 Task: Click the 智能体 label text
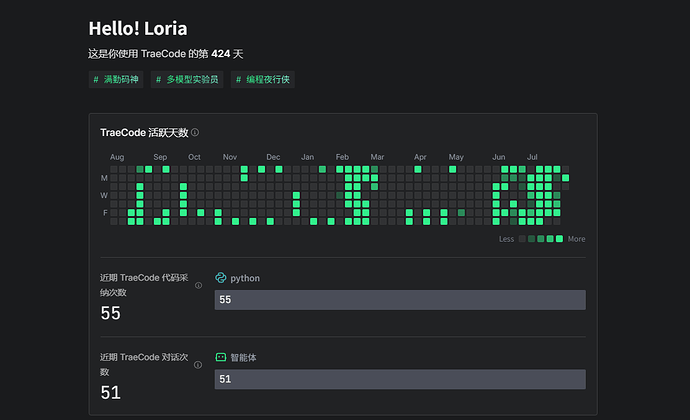point(243,357)
